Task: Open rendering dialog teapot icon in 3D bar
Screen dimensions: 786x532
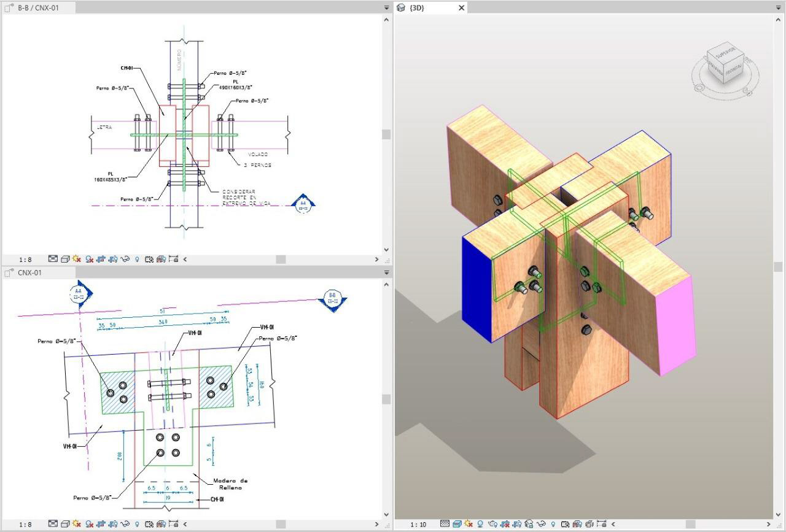Action: pyautogui.click(x=492, y=524)
